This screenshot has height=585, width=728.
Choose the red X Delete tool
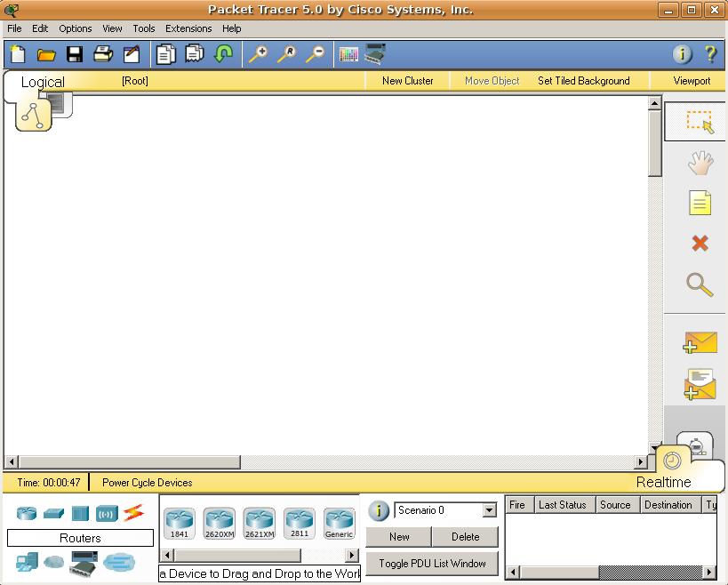(700, 243)
